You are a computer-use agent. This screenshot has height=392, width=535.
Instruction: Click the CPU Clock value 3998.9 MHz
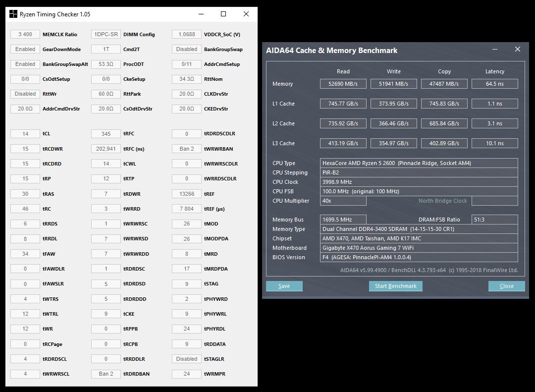point(419,182)
